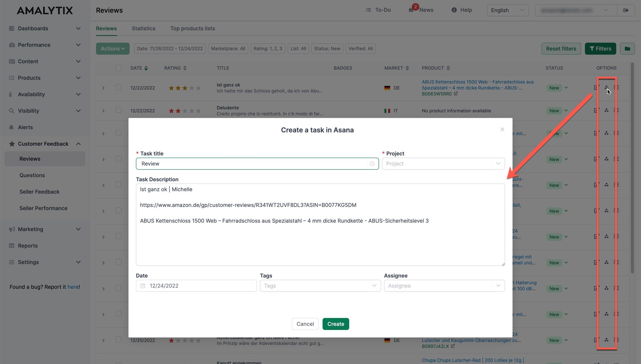Click the Reset filters button
Image resolution: width=641 pixels, height=364 pixels.
[561, 49]
